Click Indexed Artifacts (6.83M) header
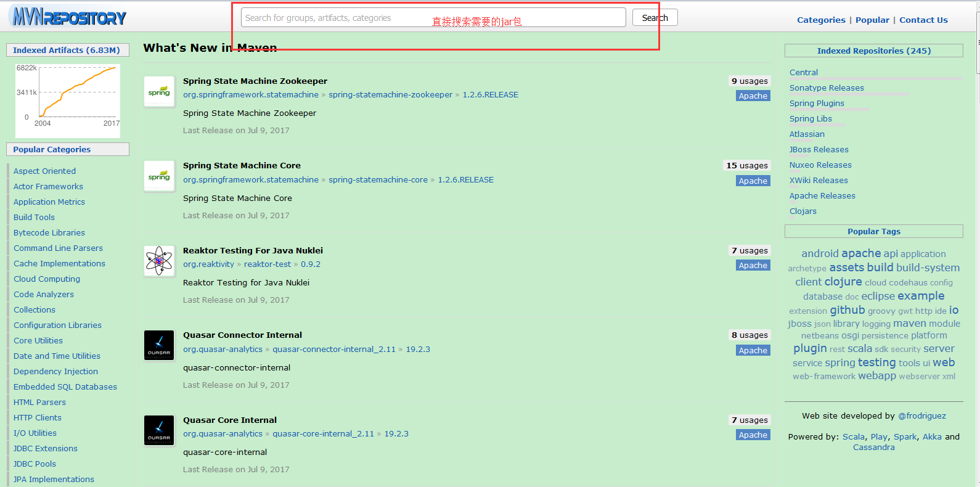 click(67, 50)
